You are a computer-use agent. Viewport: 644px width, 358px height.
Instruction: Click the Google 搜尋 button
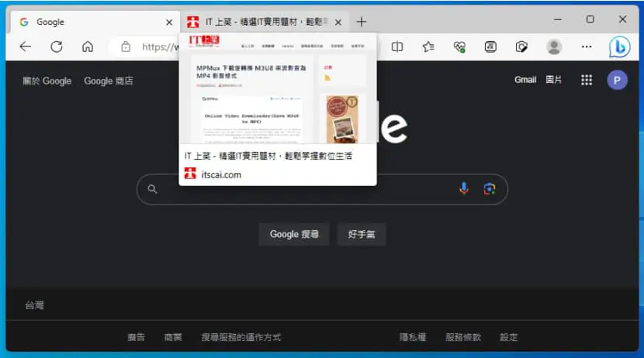(x=294, y=234)
